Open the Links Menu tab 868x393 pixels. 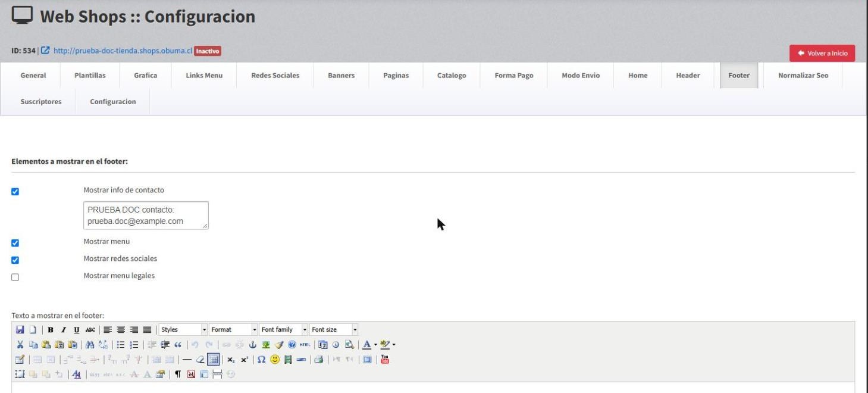coord(204,76)
